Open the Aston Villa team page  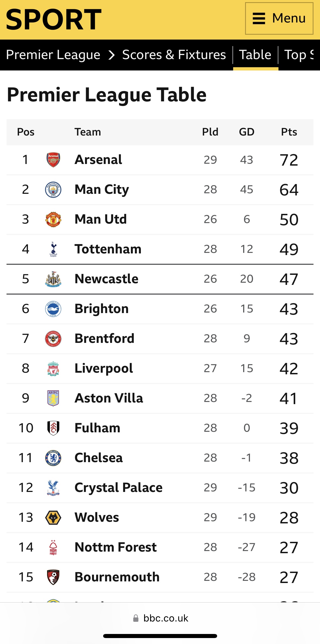(x=109, y=398)
